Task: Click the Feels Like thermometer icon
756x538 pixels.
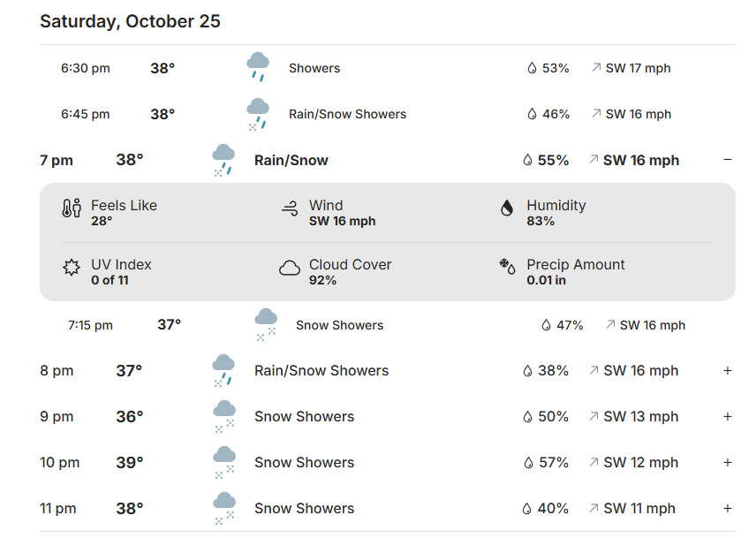Action: point(72,208)
